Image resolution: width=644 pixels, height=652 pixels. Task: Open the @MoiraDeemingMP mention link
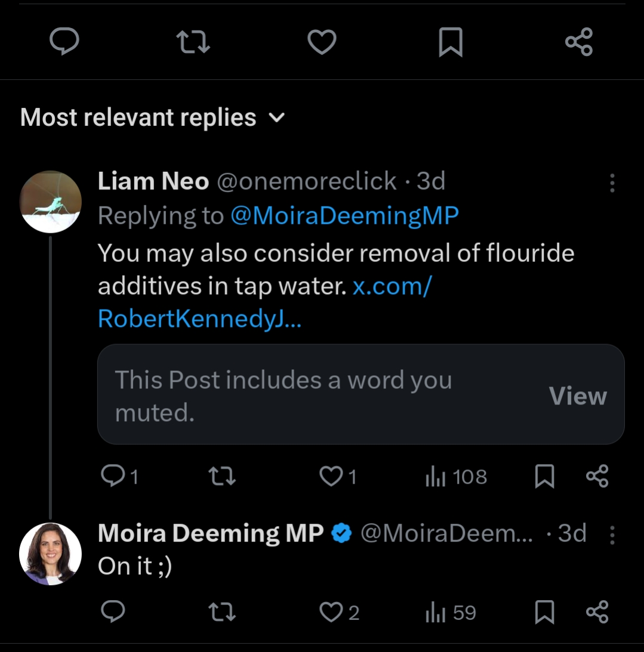coord(344,216)
